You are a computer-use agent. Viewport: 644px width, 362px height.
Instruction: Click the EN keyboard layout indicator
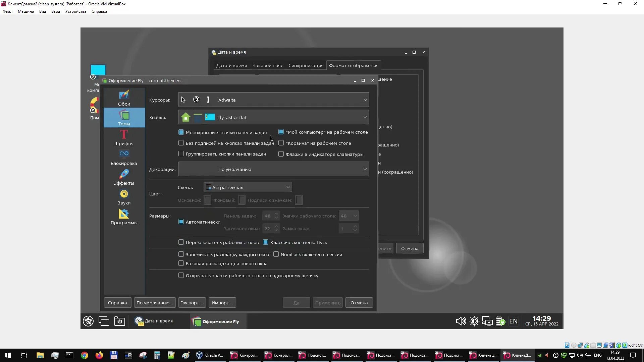513,321
